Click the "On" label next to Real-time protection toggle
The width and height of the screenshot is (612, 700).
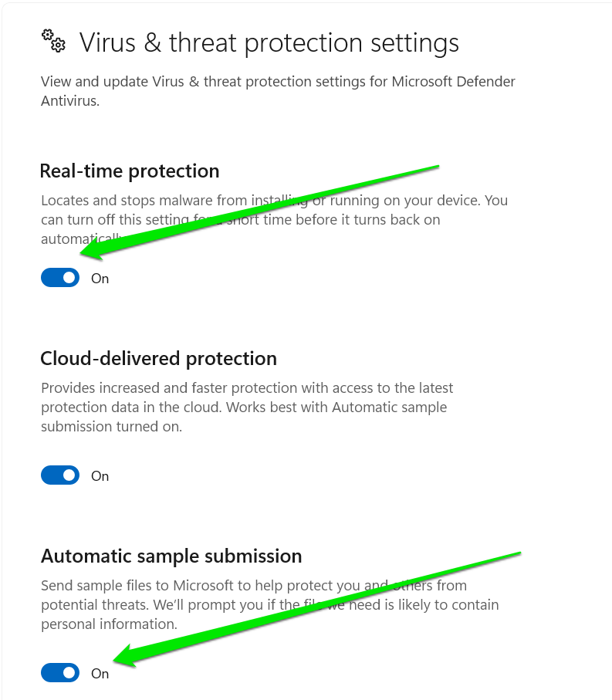pos(100,279)
